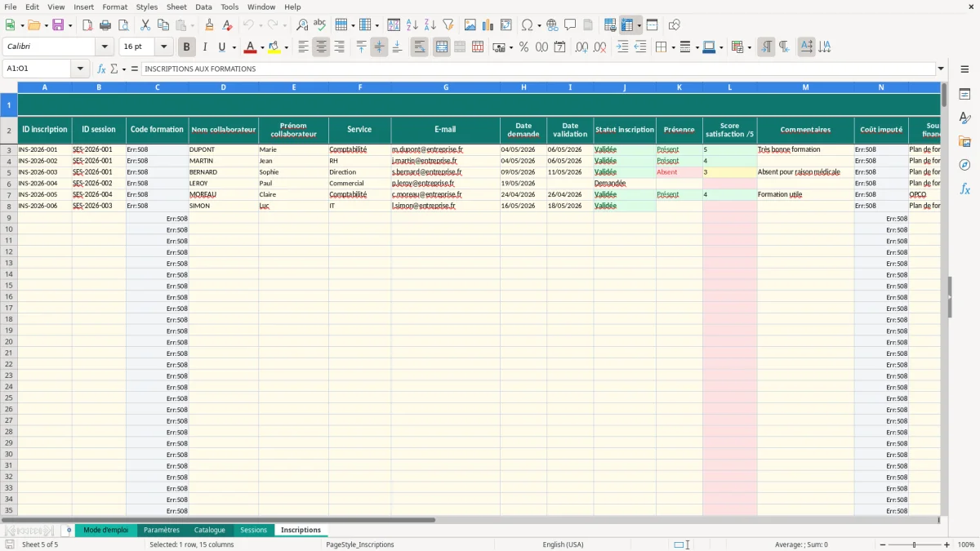Switch to the Paramètres sheet tab
Viewport: 980px width, 551px height.
pyautogui.click(x=162, y=530)
